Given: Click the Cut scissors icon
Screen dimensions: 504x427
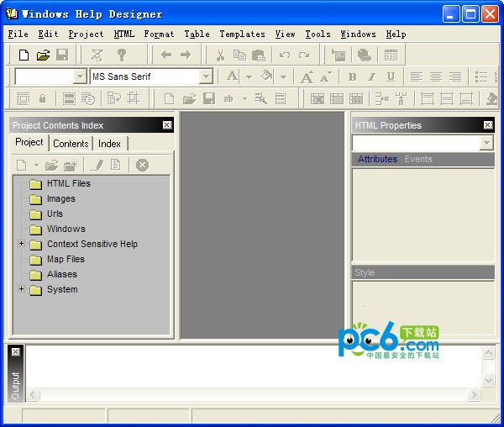Looking at the screenshot, I should [220, 55].
